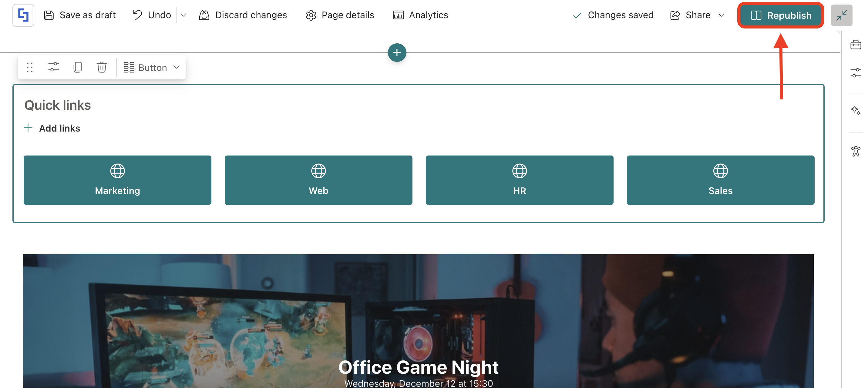
Task: Open the Button layout dropdown
Action: click(152, 67)
